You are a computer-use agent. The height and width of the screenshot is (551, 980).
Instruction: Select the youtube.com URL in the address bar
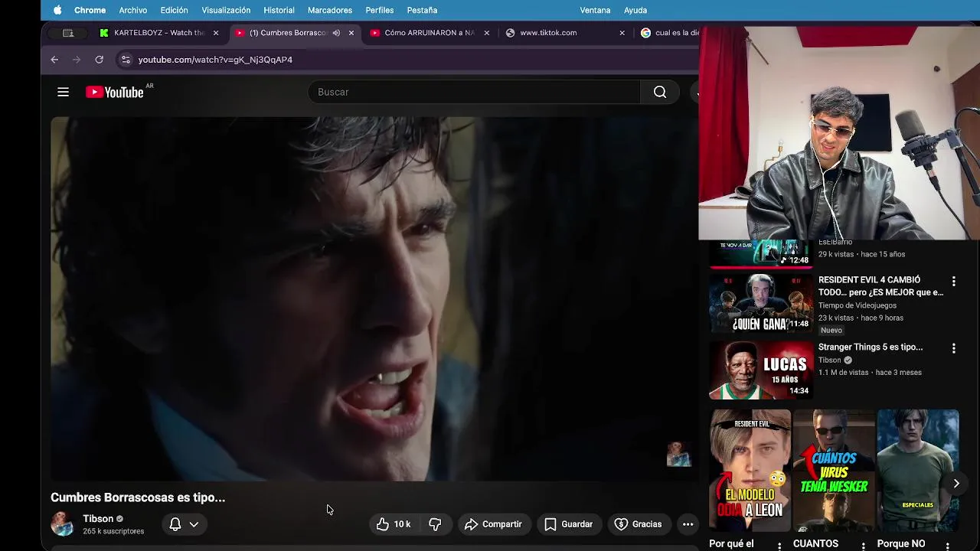tap(215, 60)
